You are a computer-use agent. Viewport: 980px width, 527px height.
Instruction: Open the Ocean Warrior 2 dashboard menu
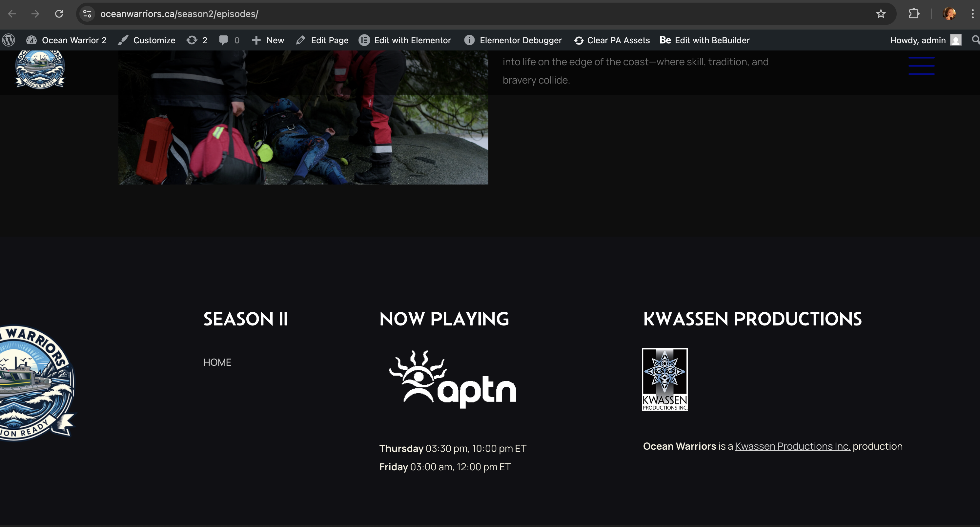[x=66, y=40]
